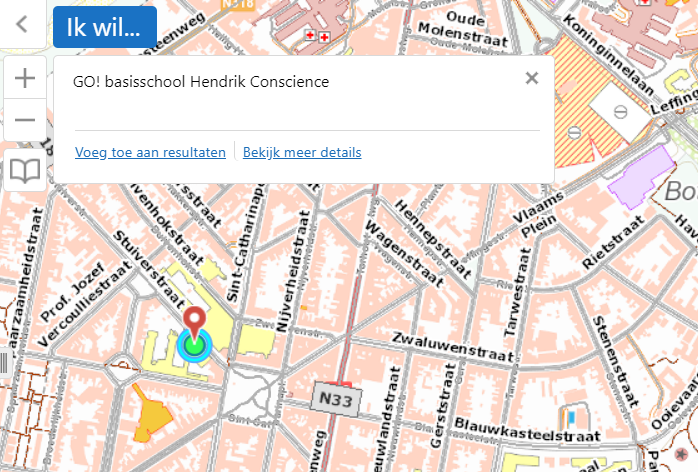Click the red location pin marker
The height and width of the screenshot is (472, 698).
pyautogui.click(x=195, y=323)
